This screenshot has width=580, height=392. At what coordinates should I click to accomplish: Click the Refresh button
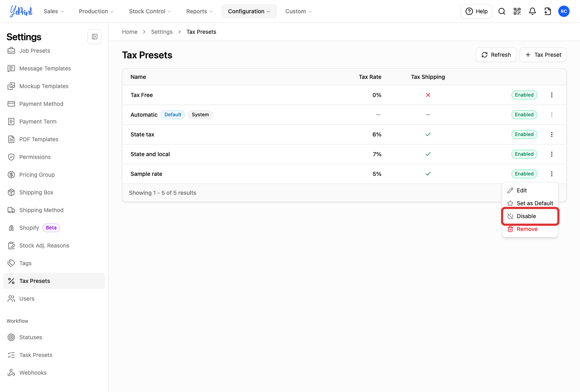coord(496,55)
